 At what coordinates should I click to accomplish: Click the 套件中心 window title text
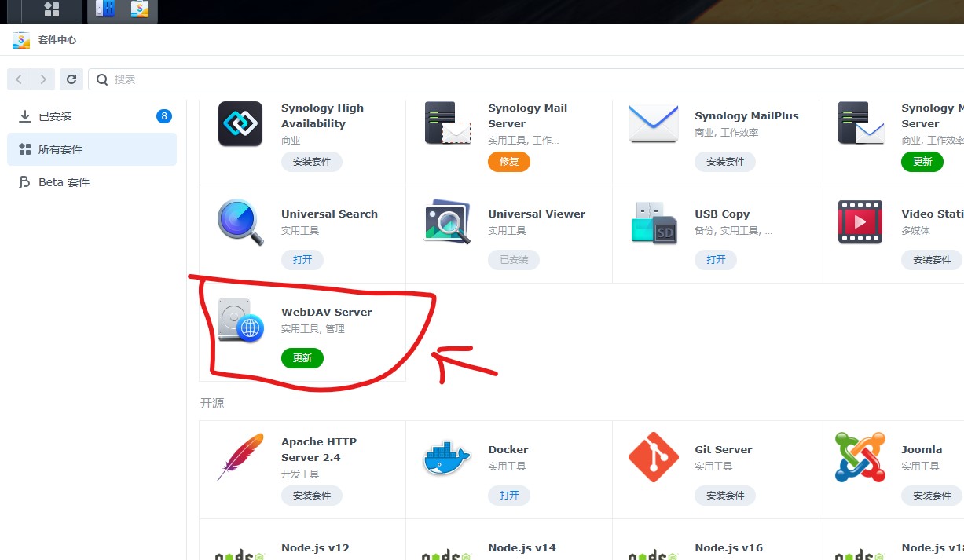[57, 40]
